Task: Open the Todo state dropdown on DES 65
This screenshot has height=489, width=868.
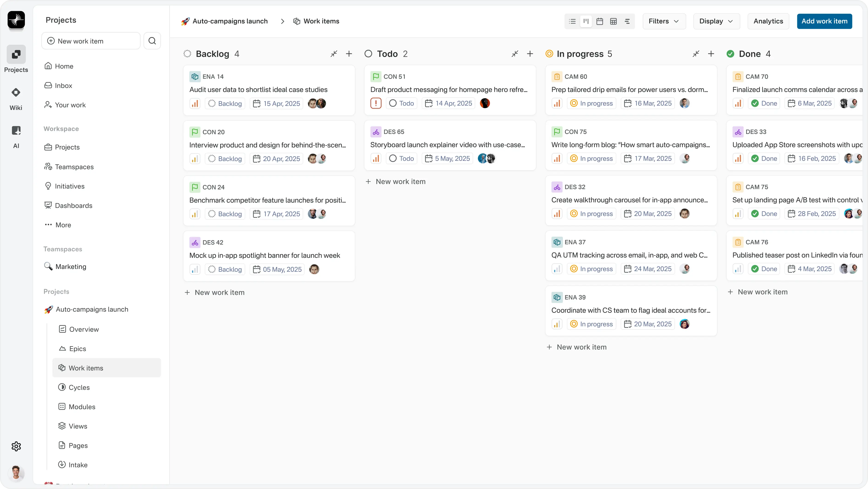Action: click(401, 158)
